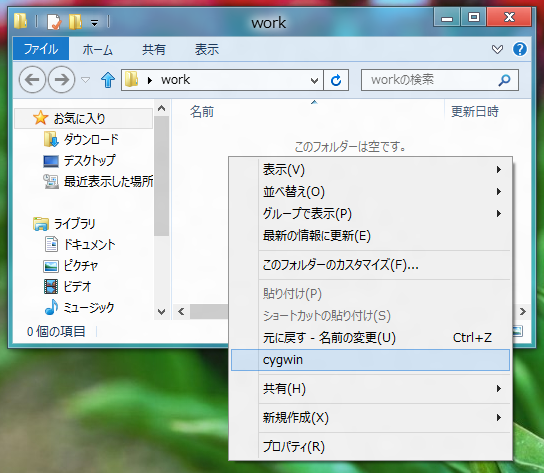Image resolution: width=544 pixels, height=473 pixels.
Task: Open the ファイル tab
Action: (41, 49)
